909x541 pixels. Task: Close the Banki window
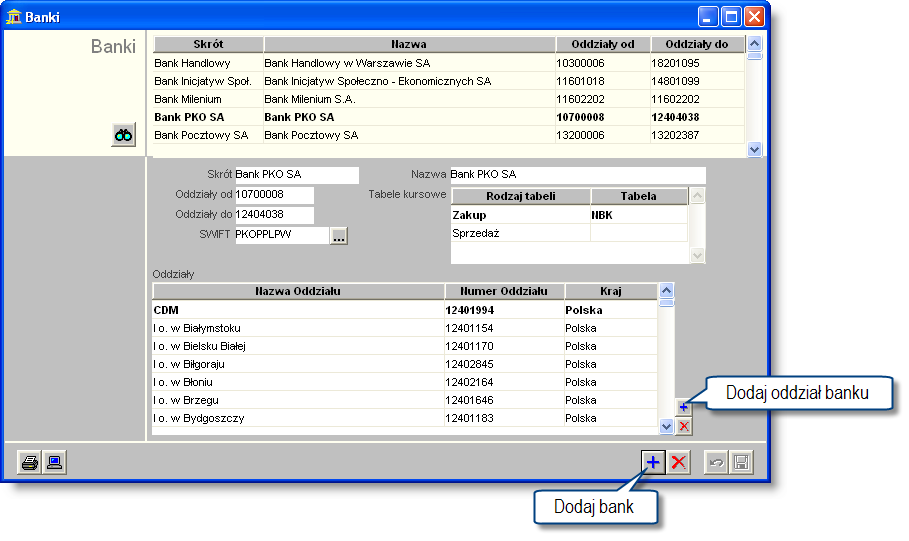[754, 17]
